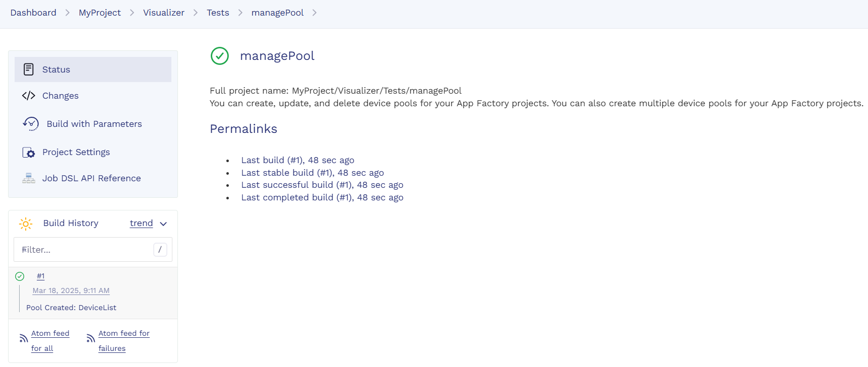Expand the Build History chevron dropdown

pyautogui.click(x=163, y=224)
